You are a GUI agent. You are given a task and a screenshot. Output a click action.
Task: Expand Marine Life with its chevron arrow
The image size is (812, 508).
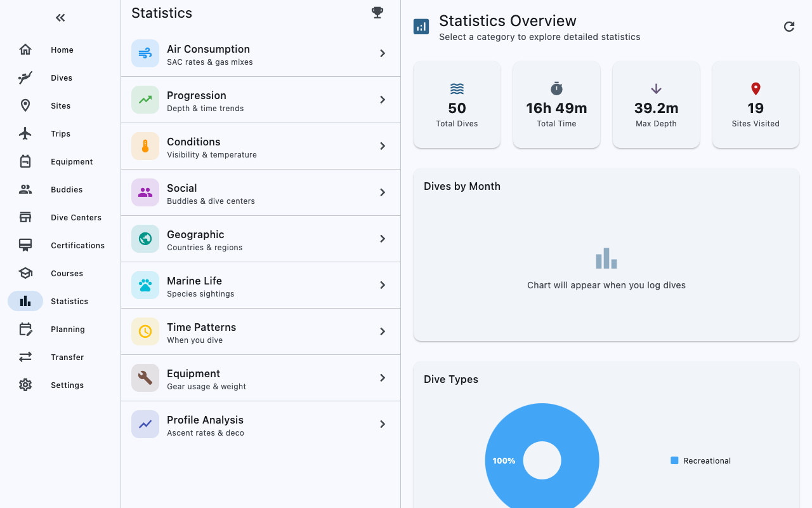point(383,285)
